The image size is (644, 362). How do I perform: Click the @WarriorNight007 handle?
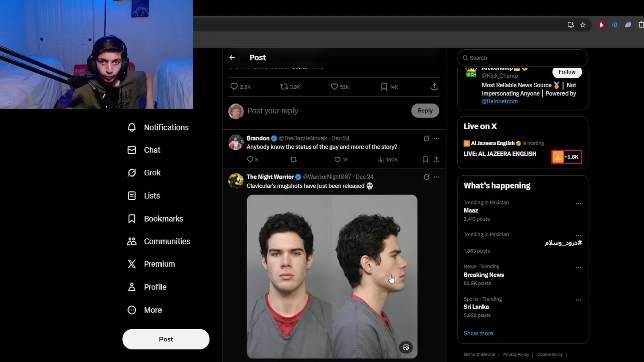pyautogui.click(x=327, y=177)
